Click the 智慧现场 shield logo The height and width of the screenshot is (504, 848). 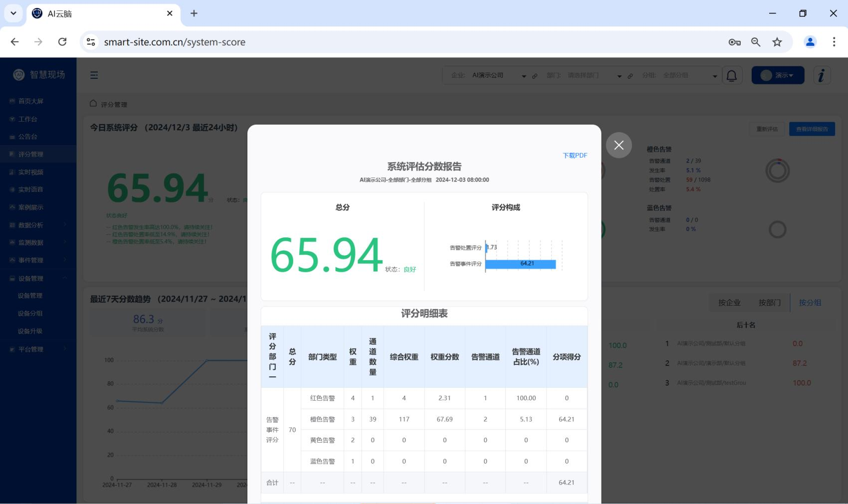pos(19,75)
